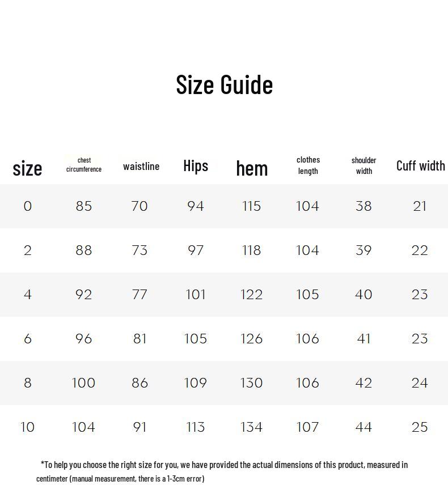Screen dimensions: 448x485
Task: Click the chest circumference column header
Action: (84, 165)
